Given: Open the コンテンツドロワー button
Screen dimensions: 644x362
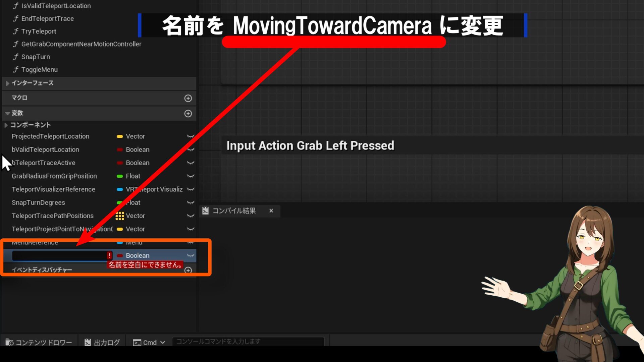Looking at the screenshot, I should 39,342.
